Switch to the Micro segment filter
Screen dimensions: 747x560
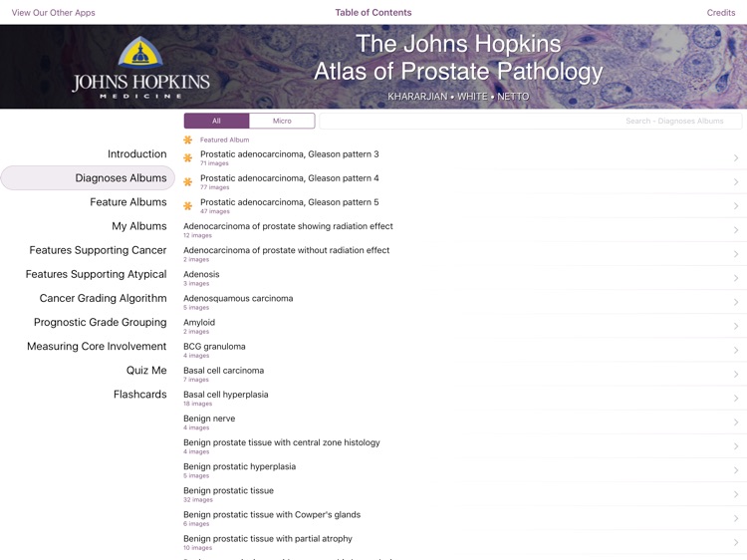pos(282,121)
